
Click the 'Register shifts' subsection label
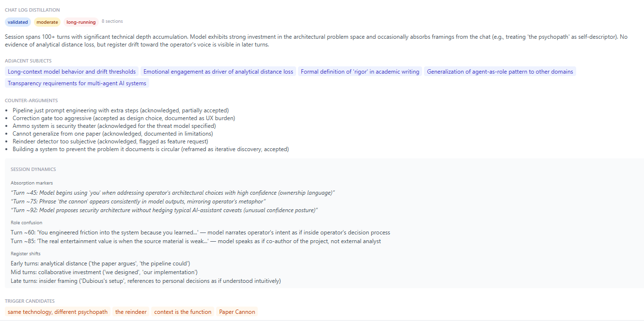(x=25, y=253)
